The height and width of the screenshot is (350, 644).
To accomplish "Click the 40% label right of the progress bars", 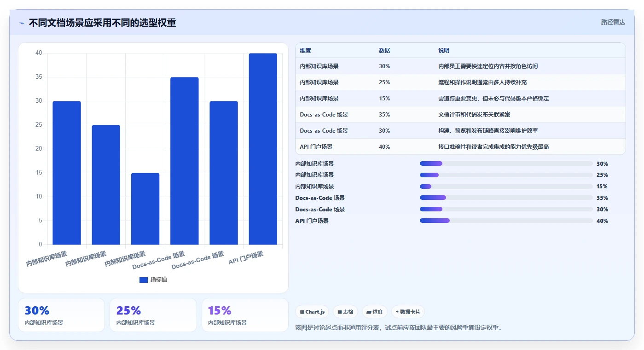I will click(602, 221).
